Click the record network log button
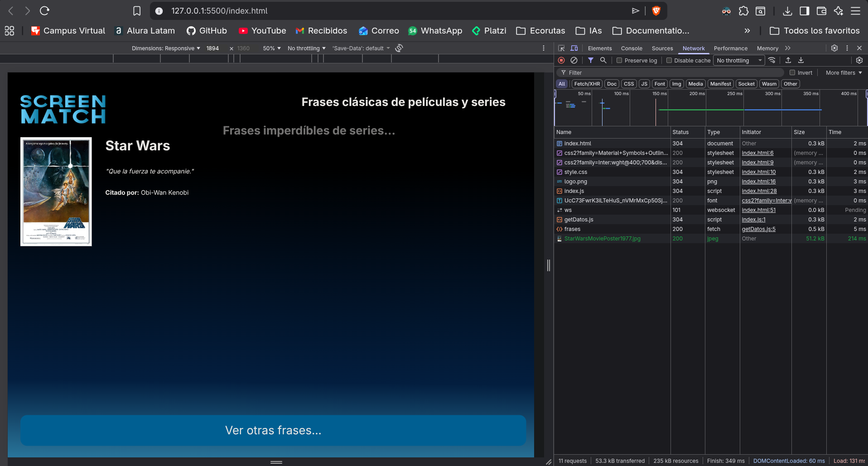This screenshot has height=466, width=868. [x=561, y=60]
